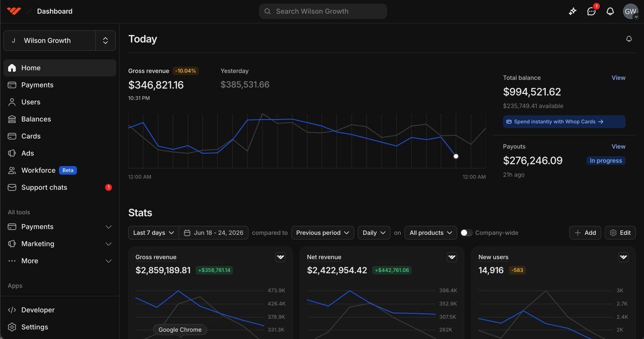Go to Home in the sidebar
This screenshot has height=339, width=644.
60,68
